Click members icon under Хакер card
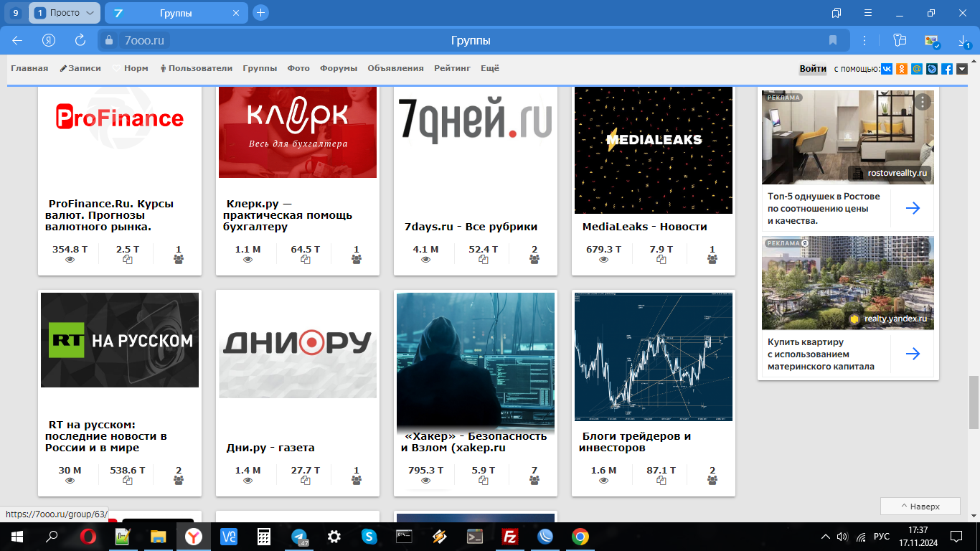980x551 pixels. tap(534, 481)
